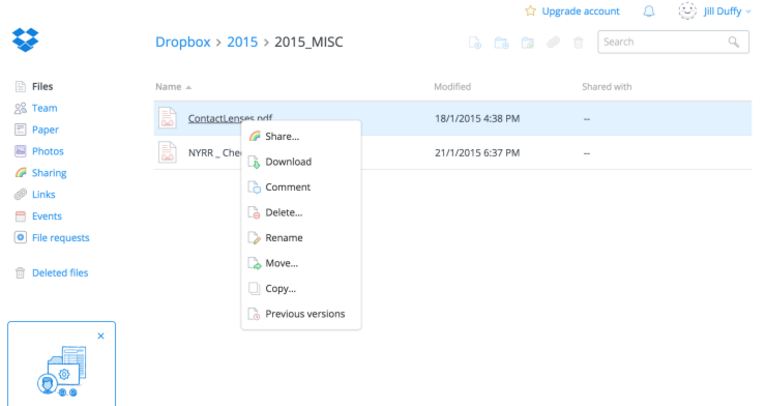Click the new folder toolbar icon
The width and height of the screenshot is (764, 406).
coord(501,43)
